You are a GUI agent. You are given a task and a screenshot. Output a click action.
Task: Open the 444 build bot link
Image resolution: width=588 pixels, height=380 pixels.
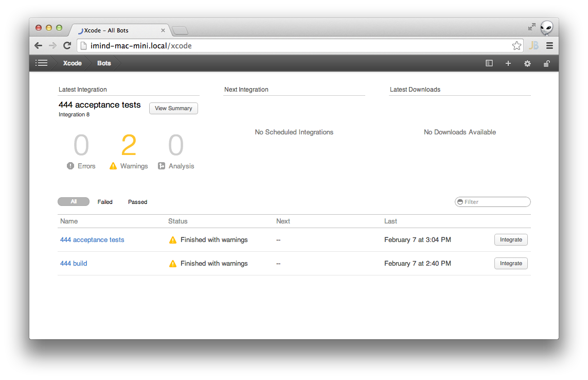[x=74, y=263]
